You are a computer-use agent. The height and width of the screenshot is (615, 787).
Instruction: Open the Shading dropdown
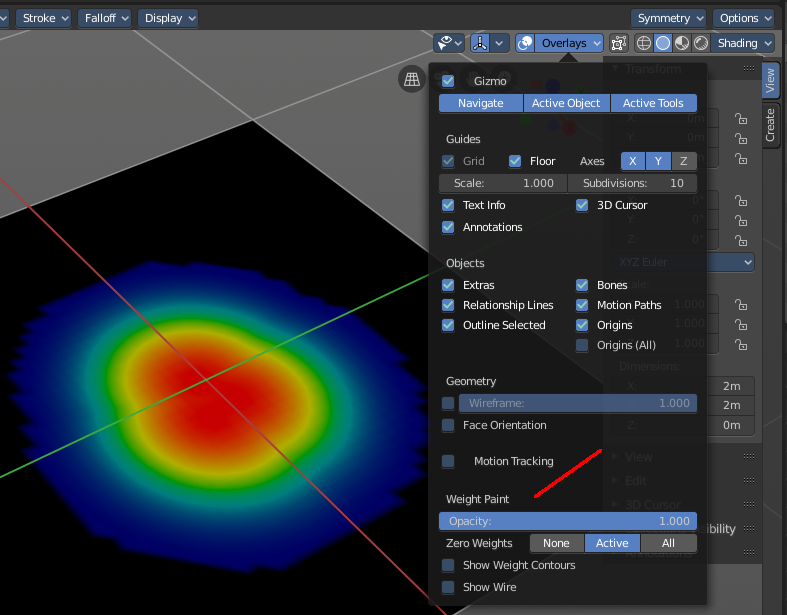[x=743, y=43]
